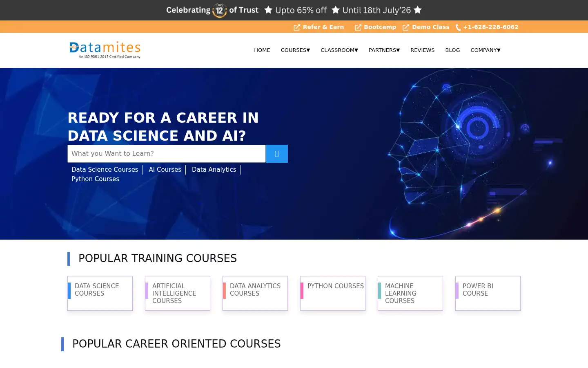
Task: Open the ARTIFICIAL INTELLIGENCE COURSES card
Action: (x=178, y=293)
